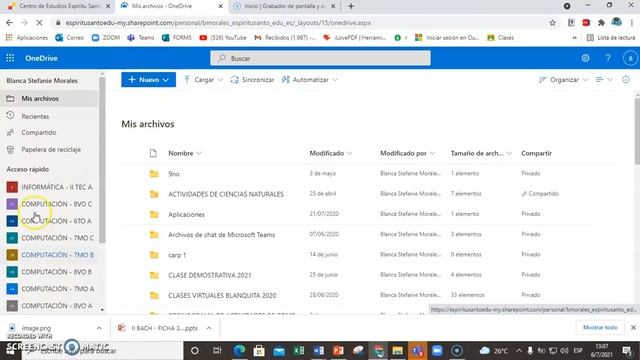
Task: Open the details pane info icon
Action: coord(626,80)
